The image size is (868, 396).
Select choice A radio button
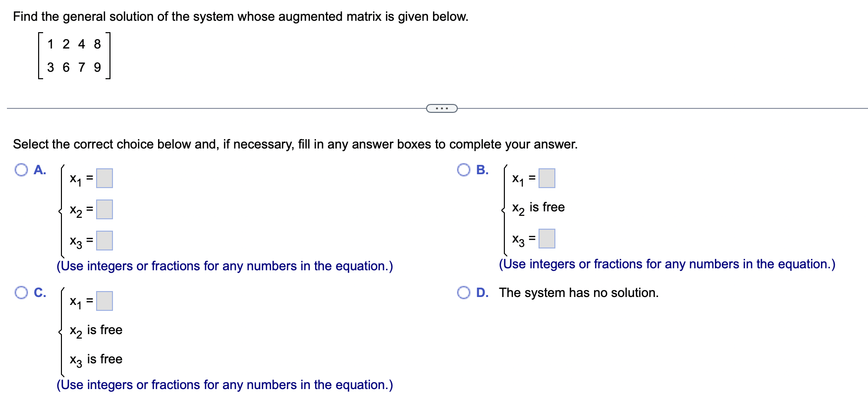(x=20, y=170)
